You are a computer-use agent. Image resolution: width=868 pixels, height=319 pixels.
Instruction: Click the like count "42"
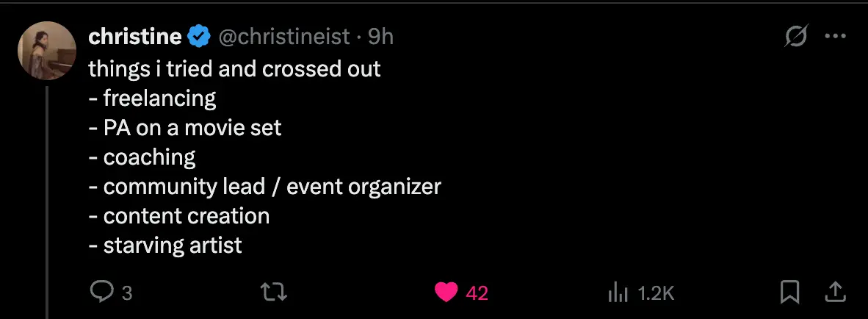tap(477, 293)
